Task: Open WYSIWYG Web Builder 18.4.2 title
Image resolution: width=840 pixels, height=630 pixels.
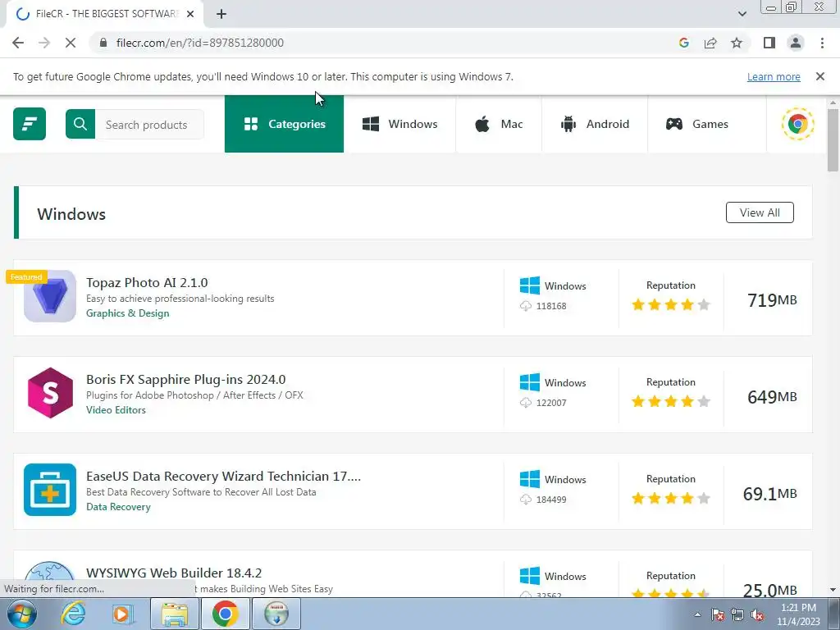Action: coord(174,573)
